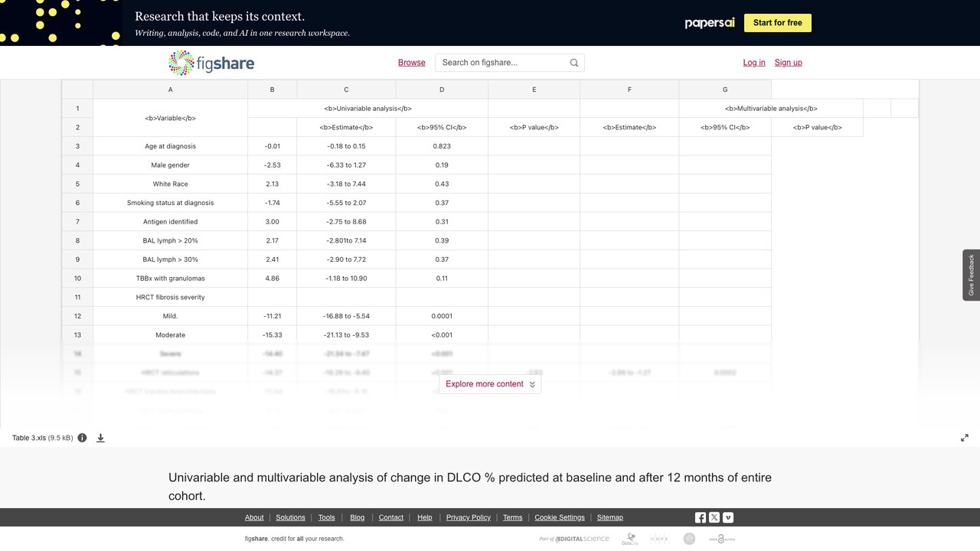The height and width of the screenshot is (551, 980).
Task: Open the Contact footer link
Action: click(391, 517)
